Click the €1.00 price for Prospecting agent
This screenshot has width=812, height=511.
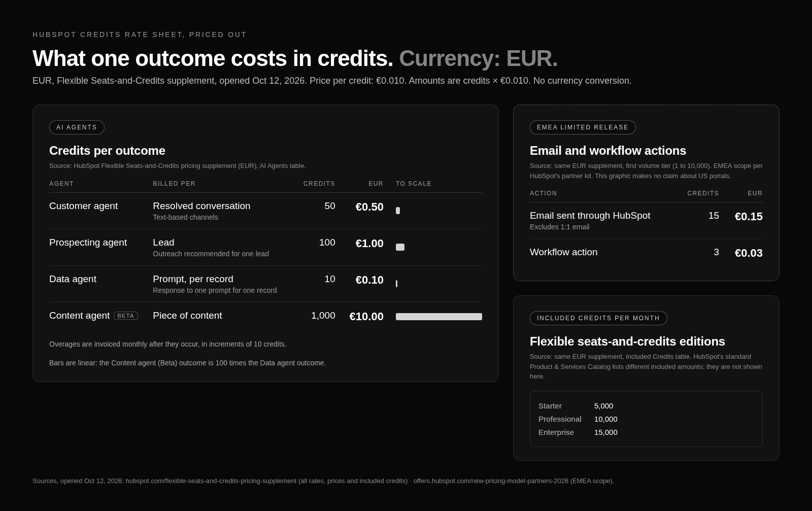369,244
